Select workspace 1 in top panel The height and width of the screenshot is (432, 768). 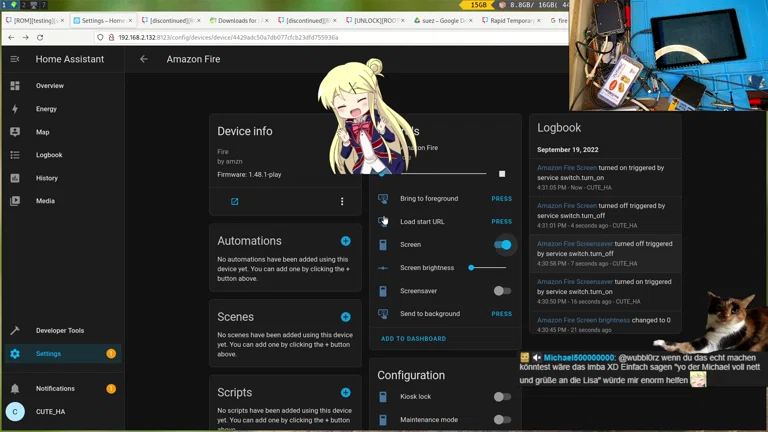[4, 4]
